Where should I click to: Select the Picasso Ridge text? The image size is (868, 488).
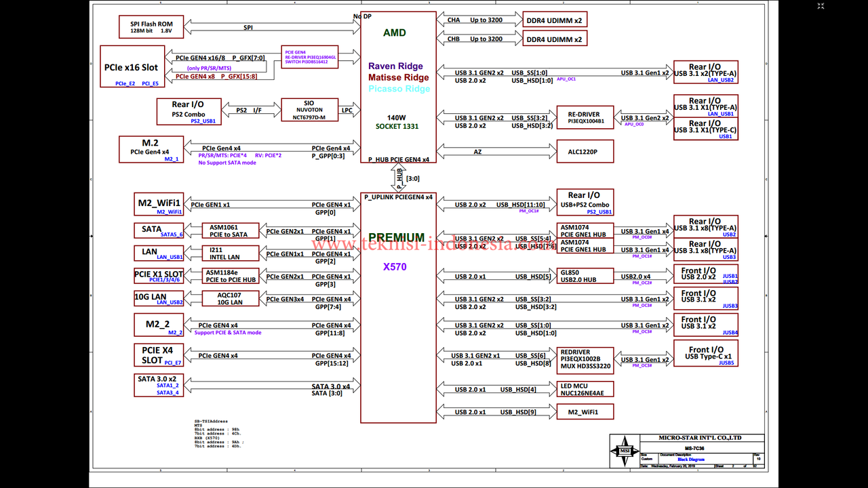[399, 89]
